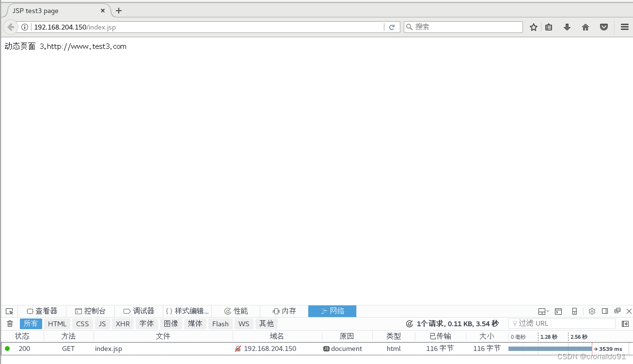Open the 内存 memory tab
This screenshot has width=633, height=364.
284,311
